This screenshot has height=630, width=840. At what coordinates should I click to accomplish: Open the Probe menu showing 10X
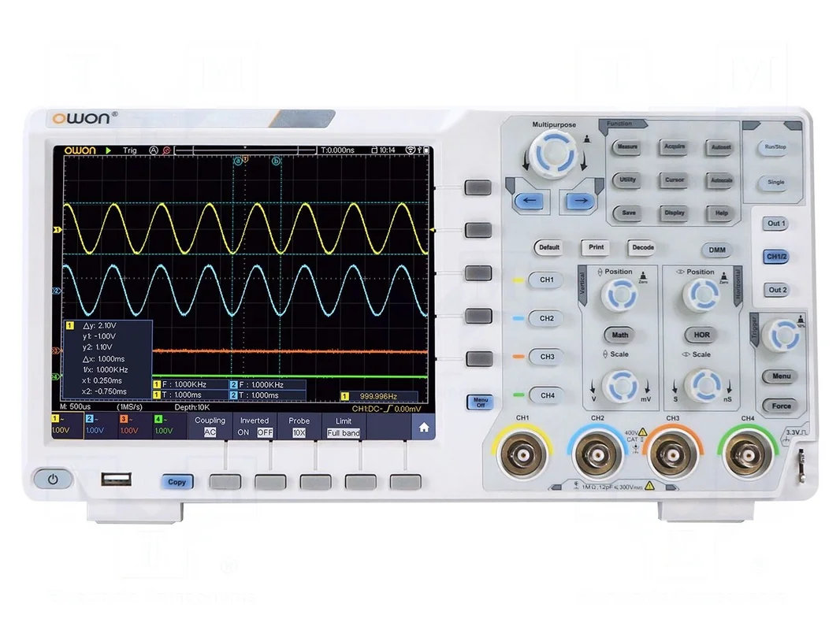point(299,427)
